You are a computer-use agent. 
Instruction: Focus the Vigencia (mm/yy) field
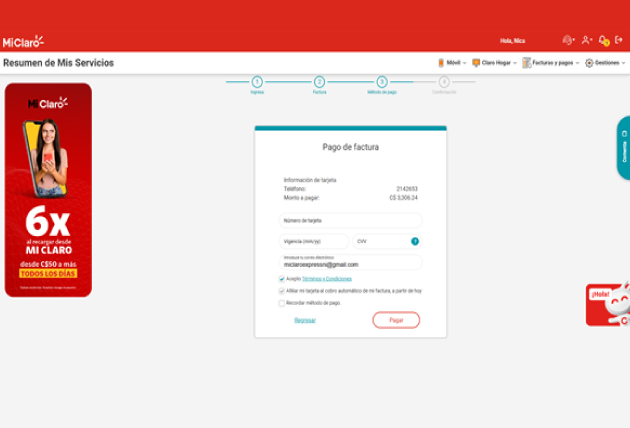pyautogui.click(x=314, y=242)
